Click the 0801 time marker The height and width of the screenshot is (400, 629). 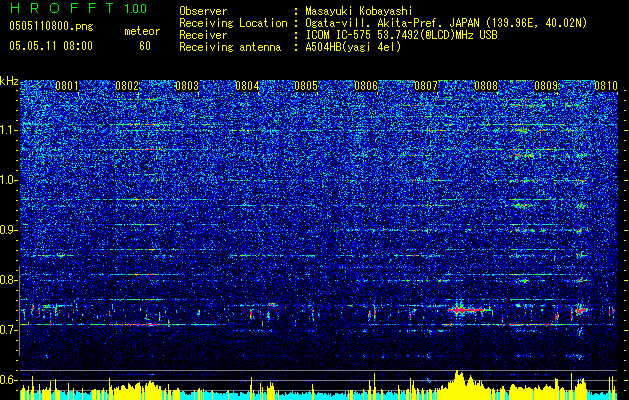click(67, 86)
